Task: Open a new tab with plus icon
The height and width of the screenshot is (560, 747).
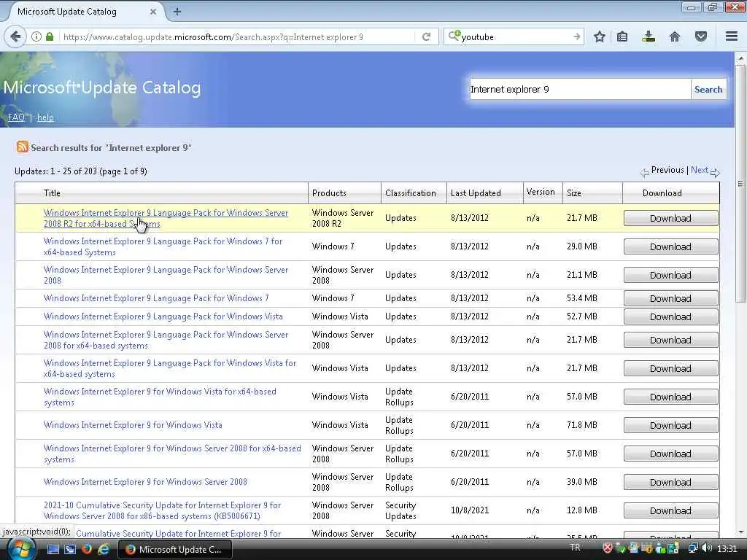Action: coord(177,12)
